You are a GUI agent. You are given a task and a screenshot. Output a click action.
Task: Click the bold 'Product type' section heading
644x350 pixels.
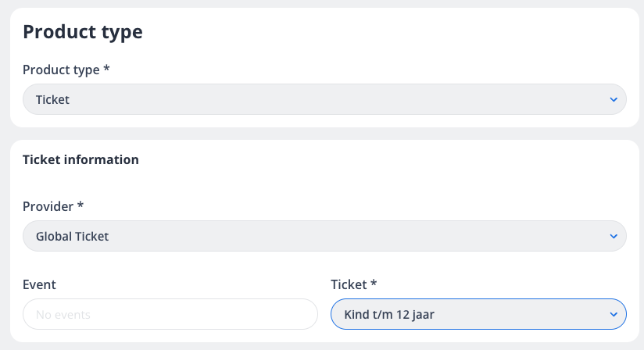[83, 32]
